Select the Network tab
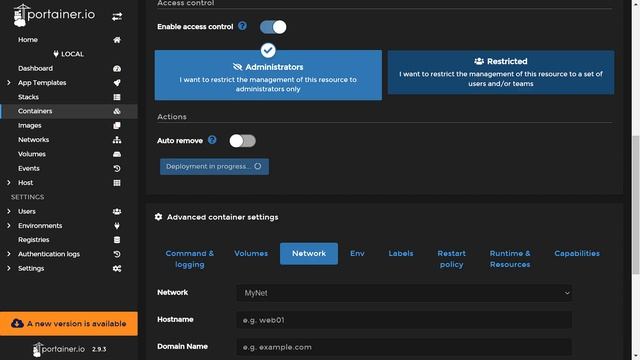Viewport: 640px width, 360px height. [x=309, y=253]
